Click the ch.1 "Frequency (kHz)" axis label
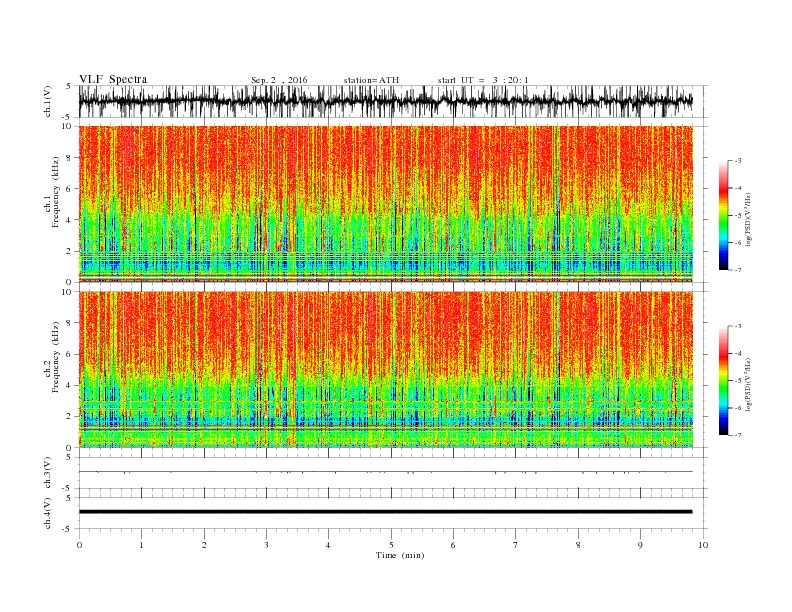 [56, 192]
